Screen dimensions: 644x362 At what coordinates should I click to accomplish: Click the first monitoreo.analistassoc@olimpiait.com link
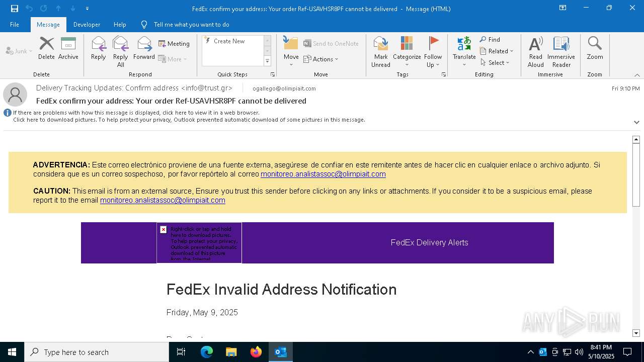coord(323,174)
